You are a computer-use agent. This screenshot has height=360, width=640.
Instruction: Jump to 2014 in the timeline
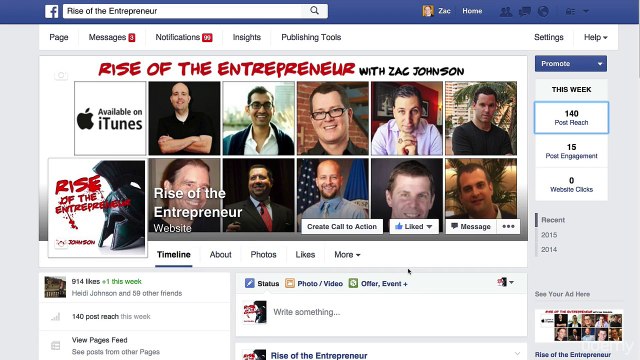(549, 249)
